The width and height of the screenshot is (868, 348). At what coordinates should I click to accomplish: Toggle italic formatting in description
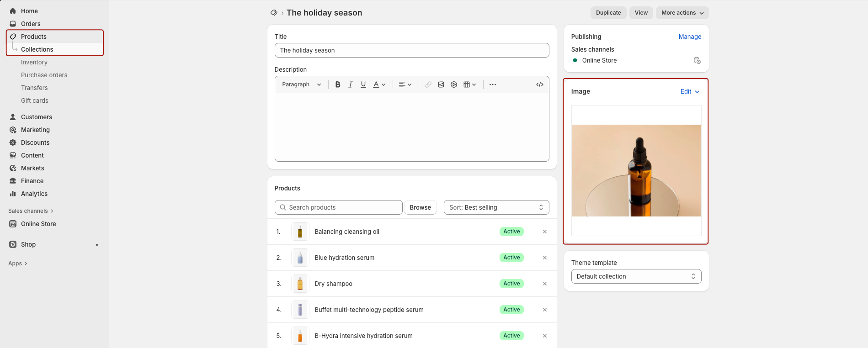(x=351, y=84)
